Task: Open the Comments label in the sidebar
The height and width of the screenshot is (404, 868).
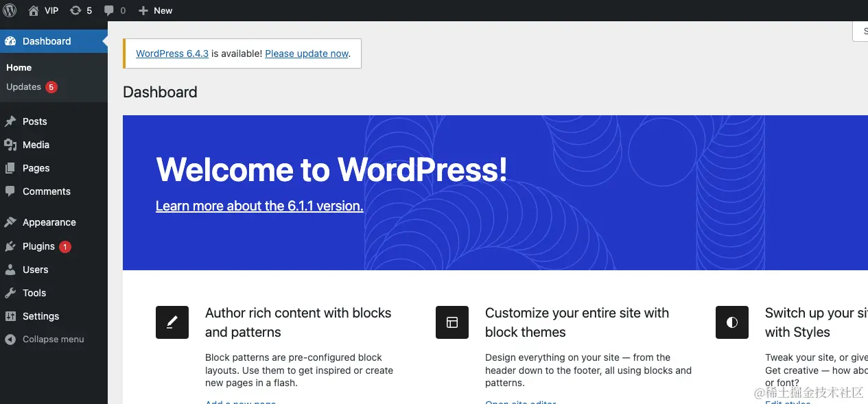Action: (x=47, y=191)
